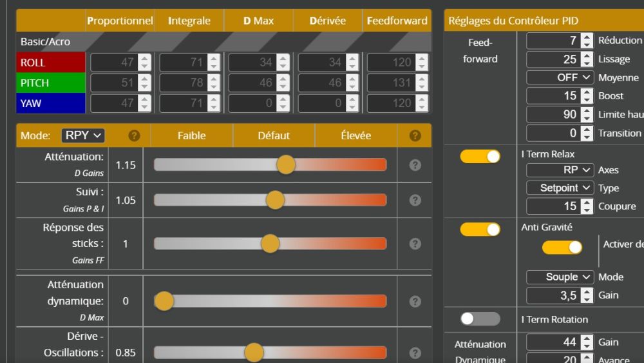Toggle the inner Anti Gravité activer switch
The width and height of the screenshot is (644, 363).
tap(562, 247)
